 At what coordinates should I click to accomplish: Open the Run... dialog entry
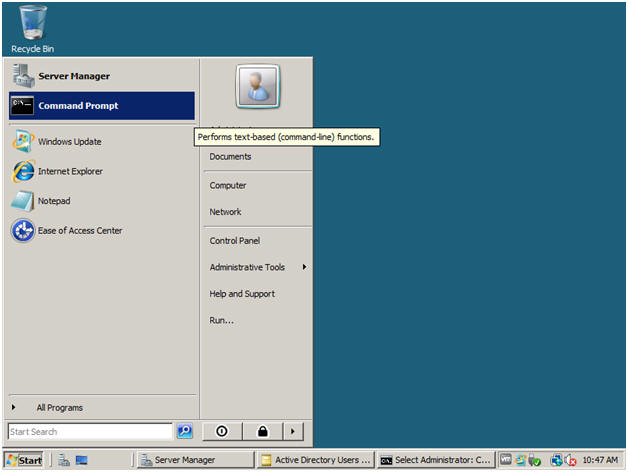click(x=221, y=320)
